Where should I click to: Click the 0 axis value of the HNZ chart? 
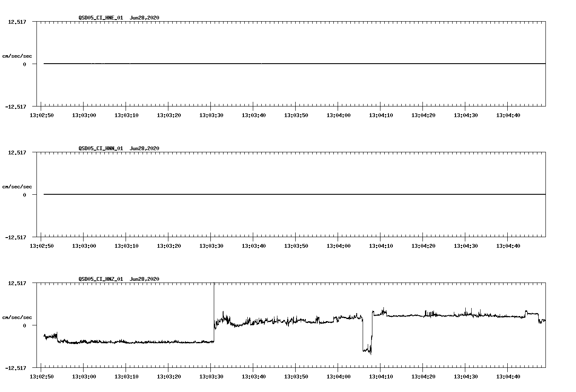tap(25, 326)
